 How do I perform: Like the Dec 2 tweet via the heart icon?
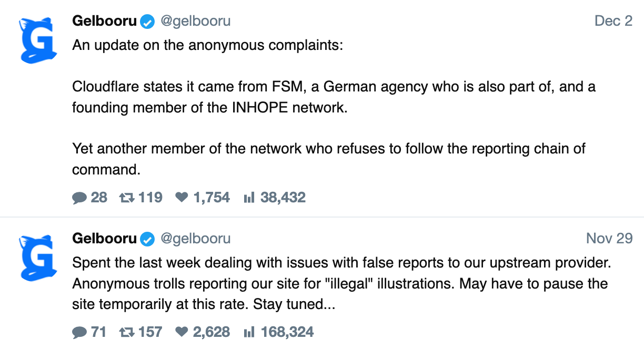pos(182,198)
